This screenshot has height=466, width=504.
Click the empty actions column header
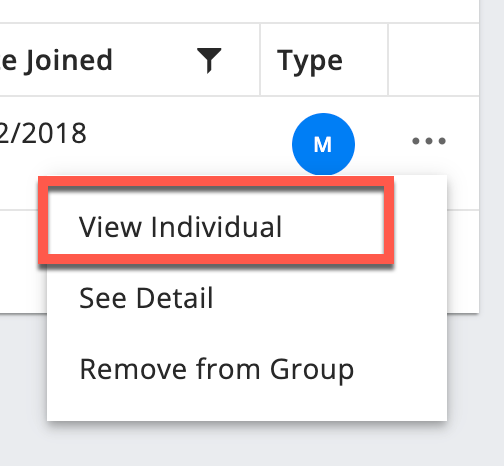point(433,60)
